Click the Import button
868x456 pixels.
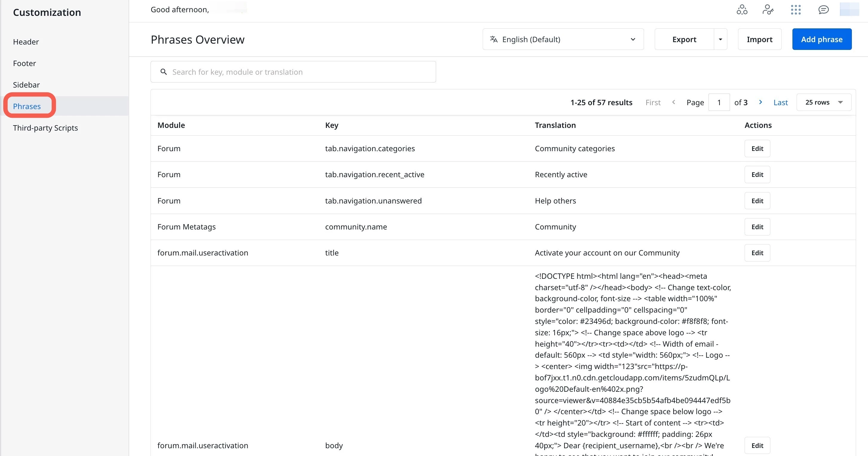[760, 39]
